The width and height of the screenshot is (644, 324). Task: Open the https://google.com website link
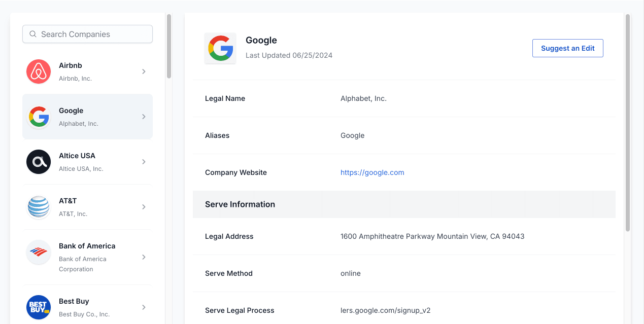372,172
